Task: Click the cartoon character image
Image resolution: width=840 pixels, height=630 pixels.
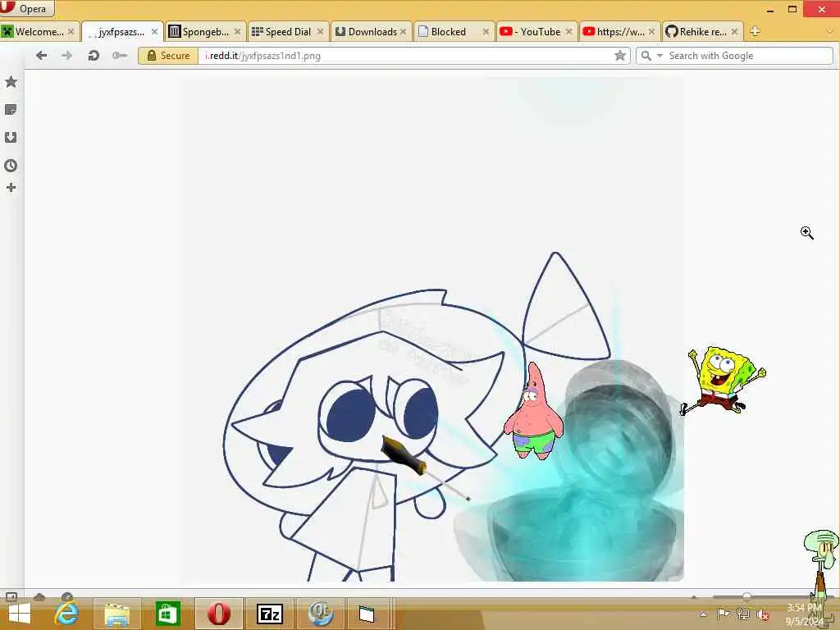Action: 431,330
